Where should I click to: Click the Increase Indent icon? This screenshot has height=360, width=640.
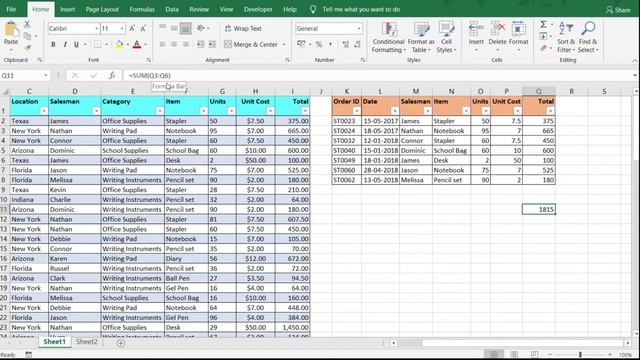[x=212, y=44]
